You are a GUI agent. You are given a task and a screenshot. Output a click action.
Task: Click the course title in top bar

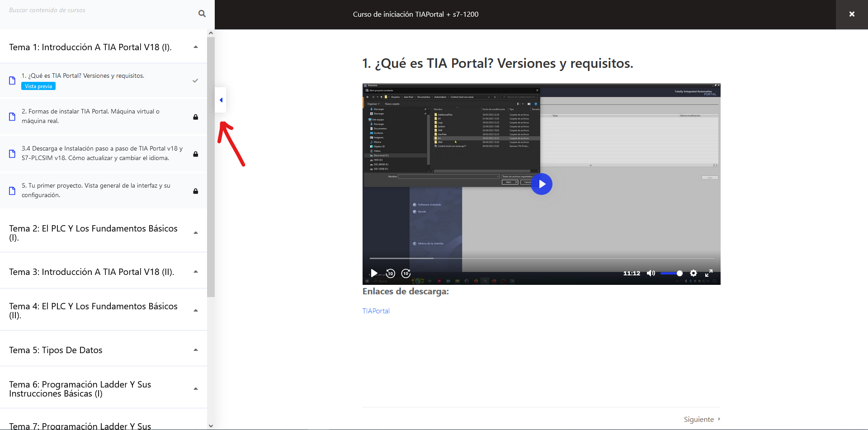click(415, 14)
